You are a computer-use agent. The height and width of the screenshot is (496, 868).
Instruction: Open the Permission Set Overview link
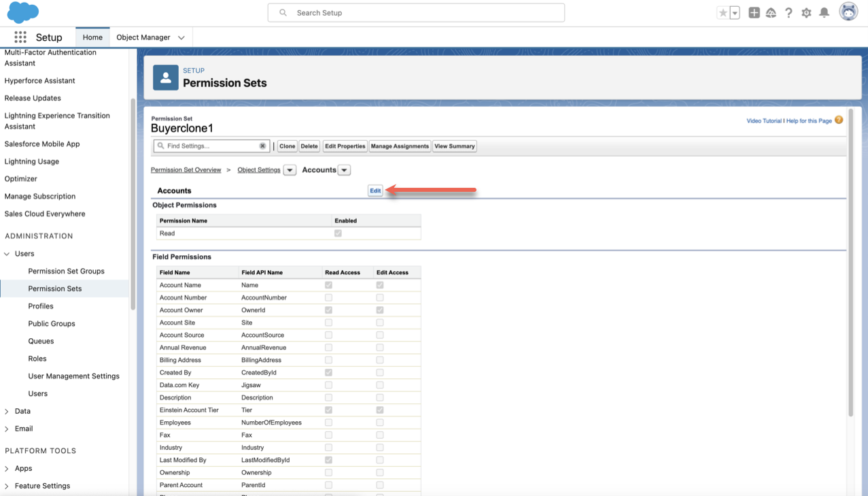[x=186, y=170]
